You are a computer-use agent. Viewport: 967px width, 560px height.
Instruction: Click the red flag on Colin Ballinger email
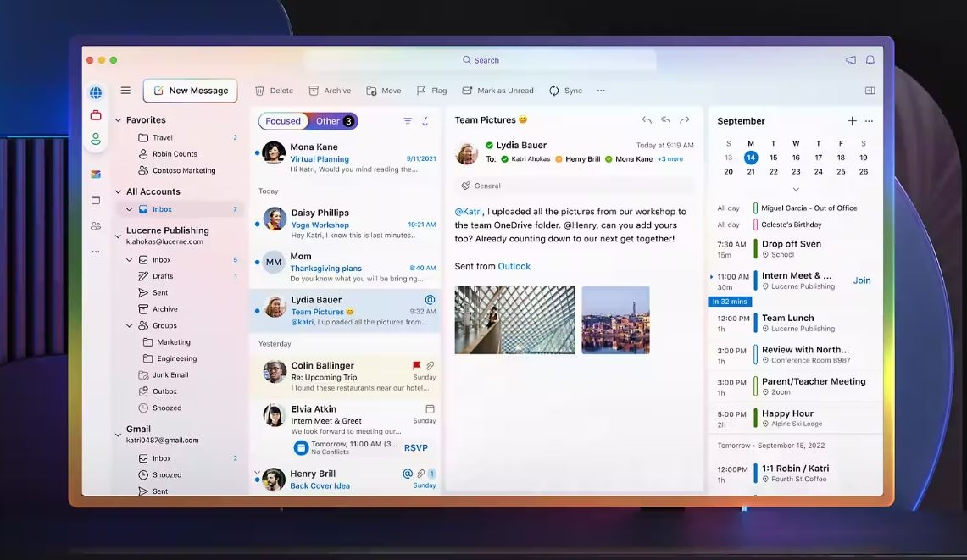tap(416, 366)
